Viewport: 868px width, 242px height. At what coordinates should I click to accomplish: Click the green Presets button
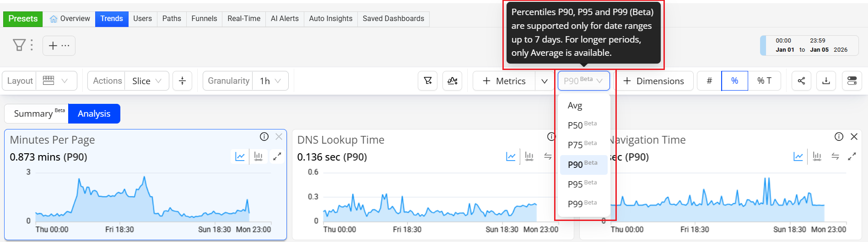pos(23,19)
